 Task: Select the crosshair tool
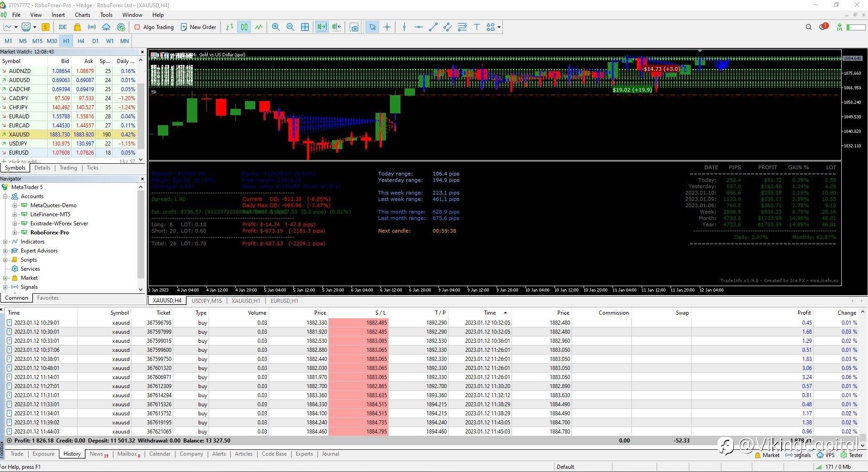pyautogui.click(x=387, y=27)
